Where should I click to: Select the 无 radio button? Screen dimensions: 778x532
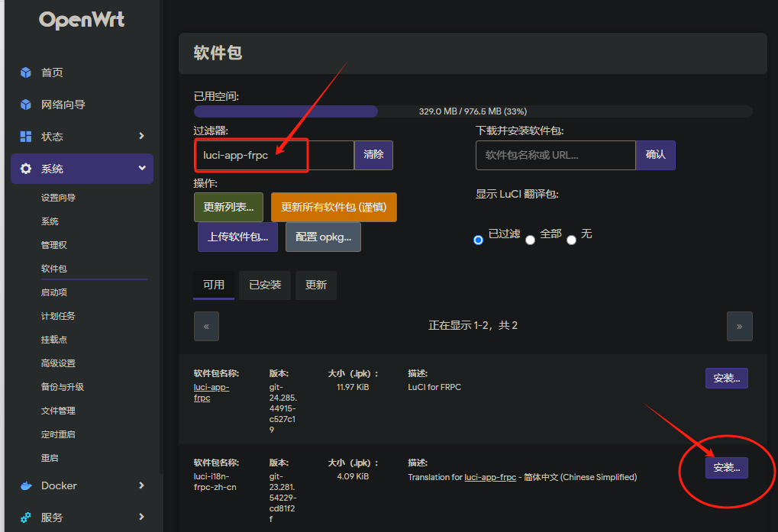[572, 240]
